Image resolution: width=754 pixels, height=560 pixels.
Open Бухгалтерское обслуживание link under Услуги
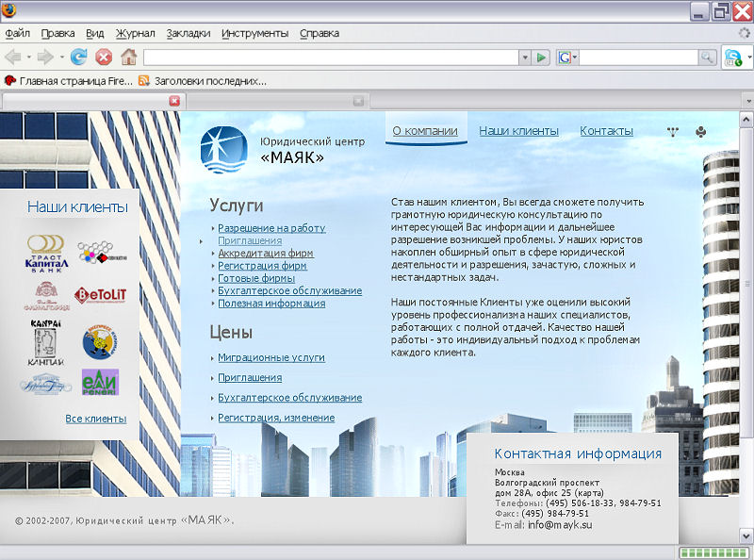click(290, 290)
